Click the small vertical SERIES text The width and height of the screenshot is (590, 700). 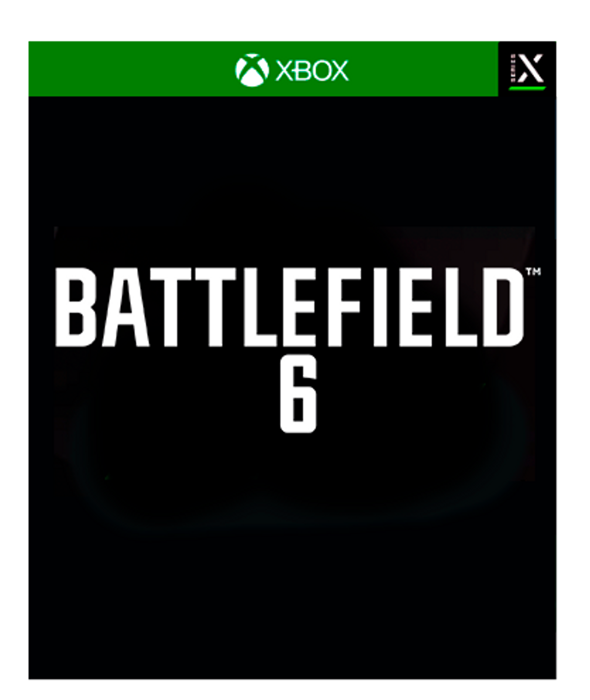click(513, 69)
